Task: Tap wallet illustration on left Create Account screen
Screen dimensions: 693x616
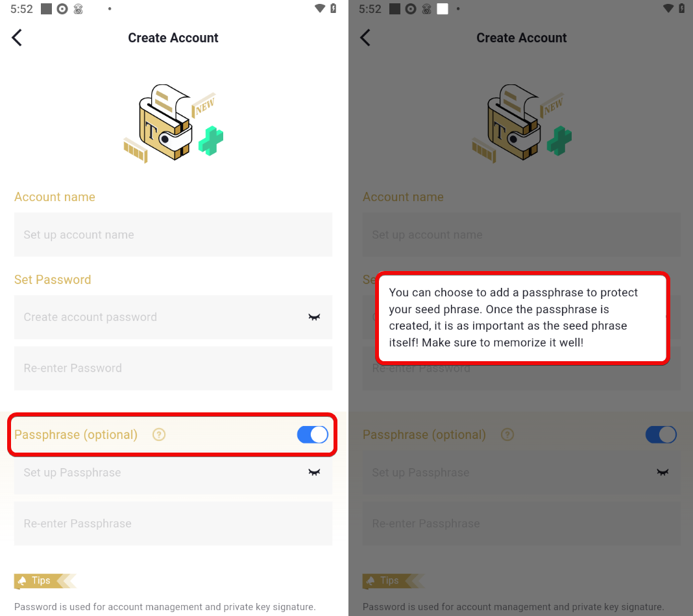Action: pyautogui.click(x=173, y=123)
